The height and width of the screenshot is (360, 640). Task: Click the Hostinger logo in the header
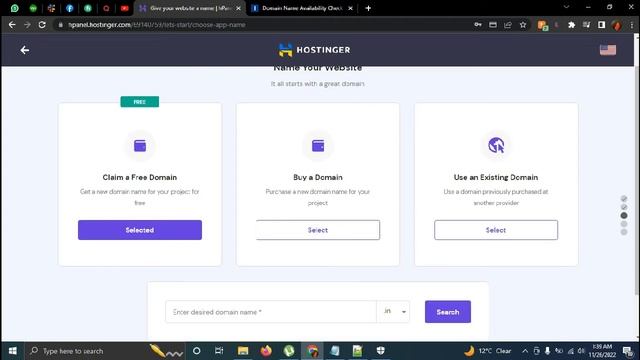pyautogui.click(x=314, y=50)
